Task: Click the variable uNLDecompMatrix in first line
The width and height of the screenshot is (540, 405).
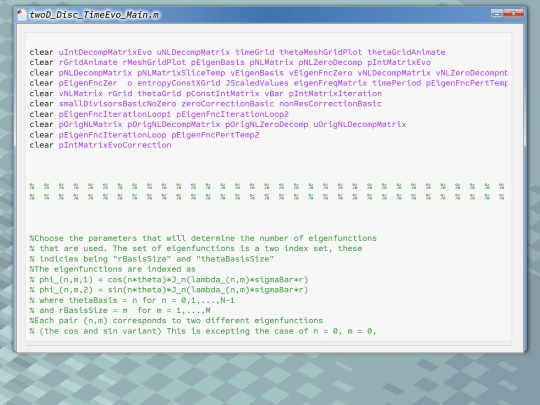Action: (x=193, y=52)
